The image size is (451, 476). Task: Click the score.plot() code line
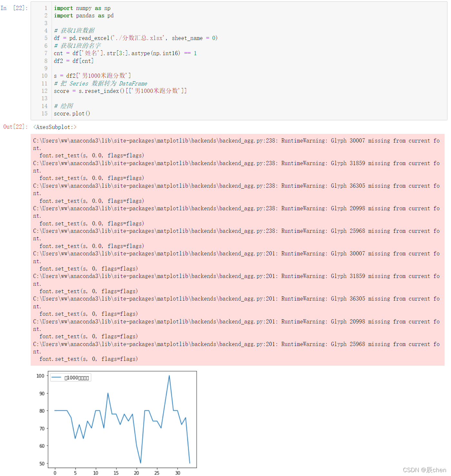tap(72, 114)
